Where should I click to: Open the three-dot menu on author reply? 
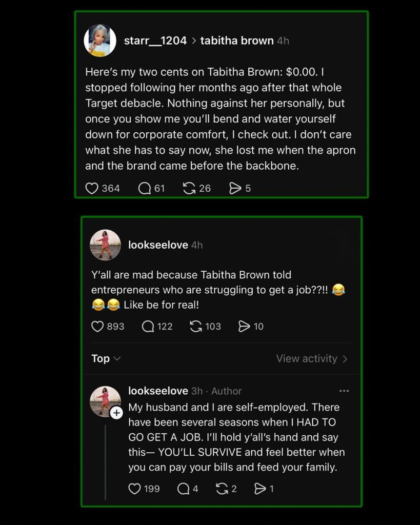(x=344, y=391)
